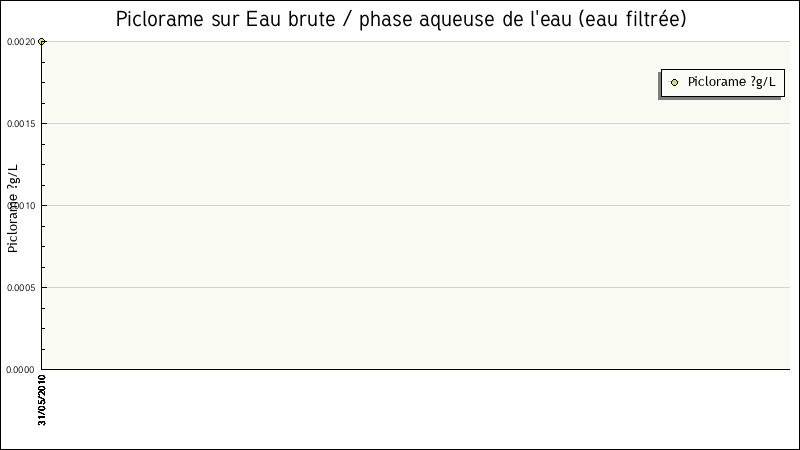Click the empty beige plot area
The height and width of the screenshot is (450, 800).
[400, 250]
